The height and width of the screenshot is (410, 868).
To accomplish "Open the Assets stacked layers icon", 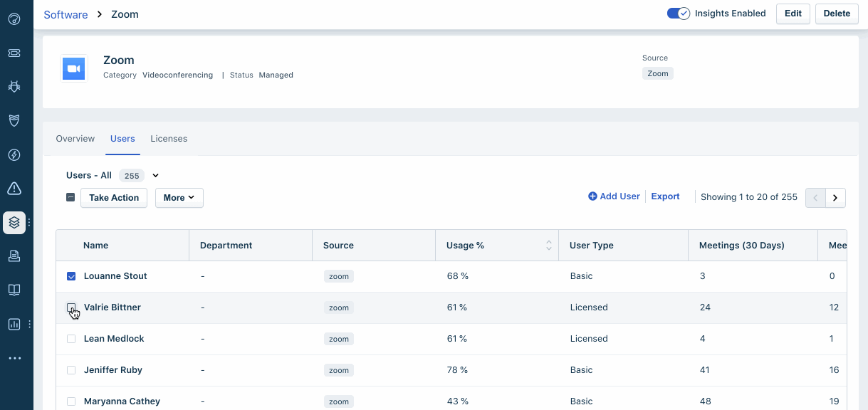I will coord(14,223).
